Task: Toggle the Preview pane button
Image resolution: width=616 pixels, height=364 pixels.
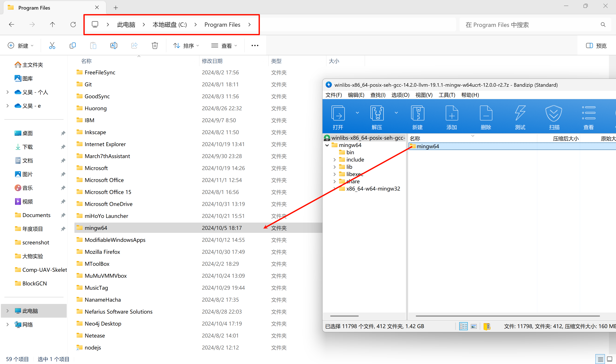Action: tap(596, 46)
